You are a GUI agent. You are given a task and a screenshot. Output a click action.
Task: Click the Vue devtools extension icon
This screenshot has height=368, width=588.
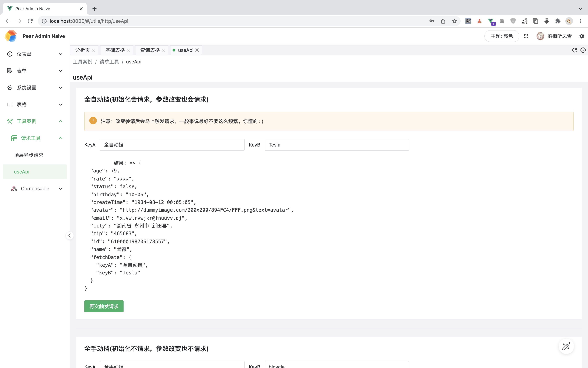pos(491,21)
